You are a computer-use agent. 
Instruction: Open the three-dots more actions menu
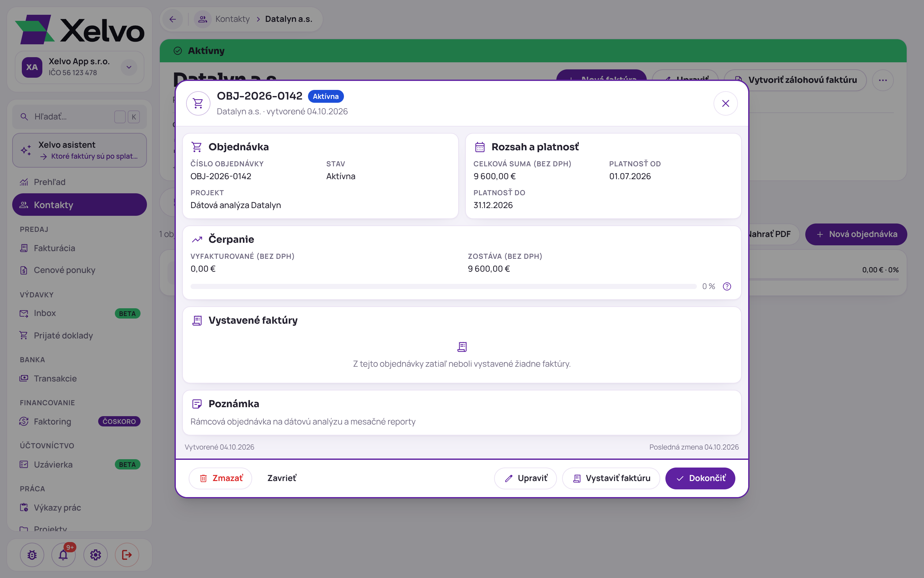click(883, 80)
